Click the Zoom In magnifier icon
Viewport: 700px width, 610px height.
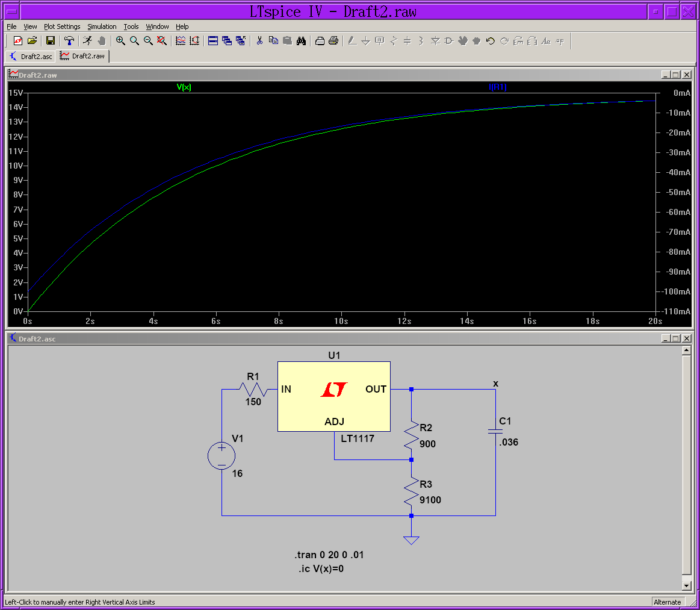pyautogui.click(x=120, y=41)
